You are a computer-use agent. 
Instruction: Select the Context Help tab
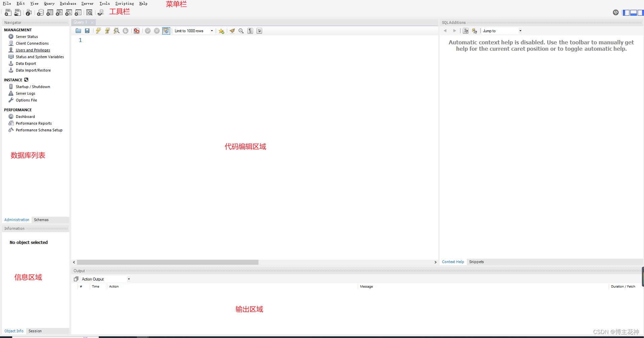(x=453, y=262)
